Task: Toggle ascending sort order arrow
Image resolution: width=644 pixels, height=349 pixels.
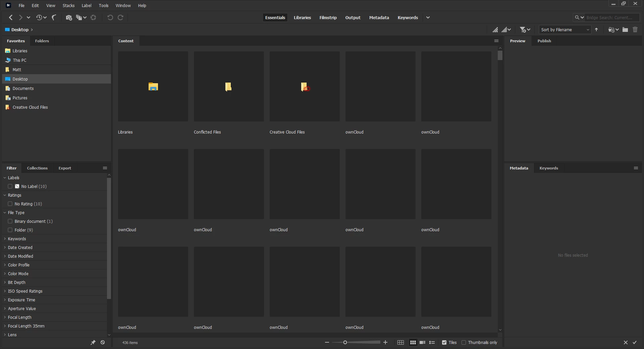Action: pyautogui.click(x=596, y=30)
